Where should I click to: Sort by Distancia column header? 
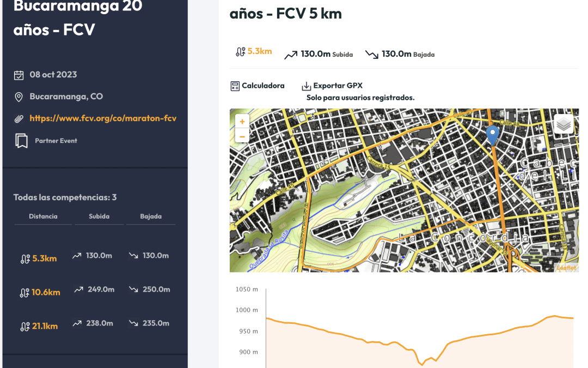[43, 216]
